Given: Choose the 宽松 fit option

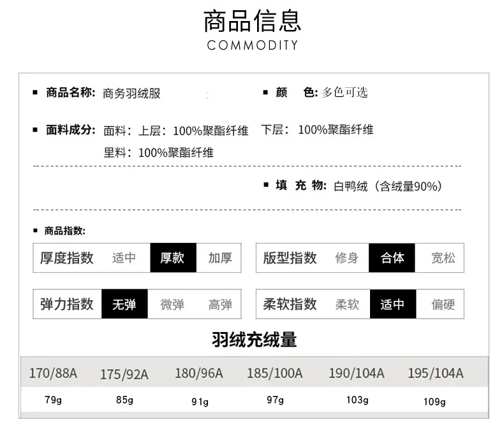Looking at the screenshot, I should 443,258.
